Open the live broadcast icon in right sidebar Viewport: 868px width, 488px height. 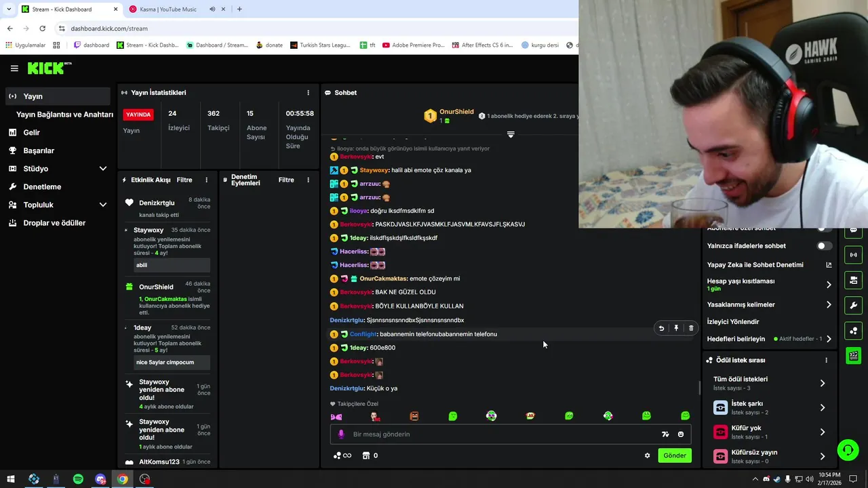point(853,255)
